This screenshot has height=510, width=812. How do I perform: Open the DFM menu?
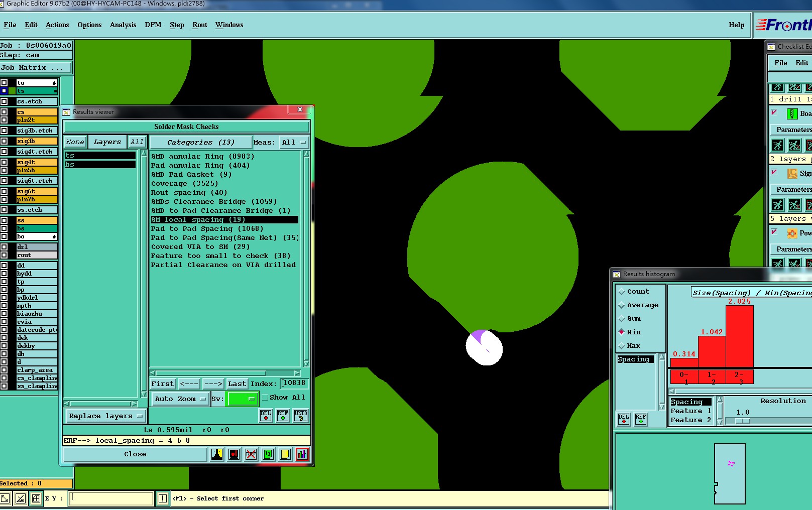click(x=153, y=25)
